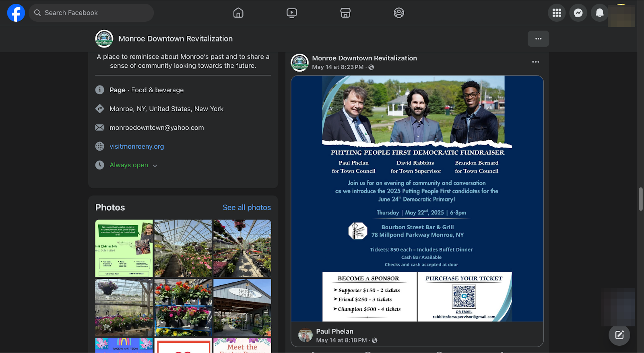Click the clock hours icon
Viewport: 644px width, 353px height.
[x=100, y=165]
